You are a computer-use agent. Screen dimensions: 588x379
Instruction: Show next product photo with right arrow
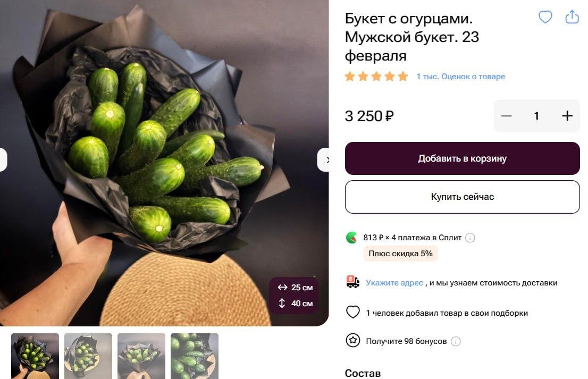pyautogui.click(x=324, y=160)
